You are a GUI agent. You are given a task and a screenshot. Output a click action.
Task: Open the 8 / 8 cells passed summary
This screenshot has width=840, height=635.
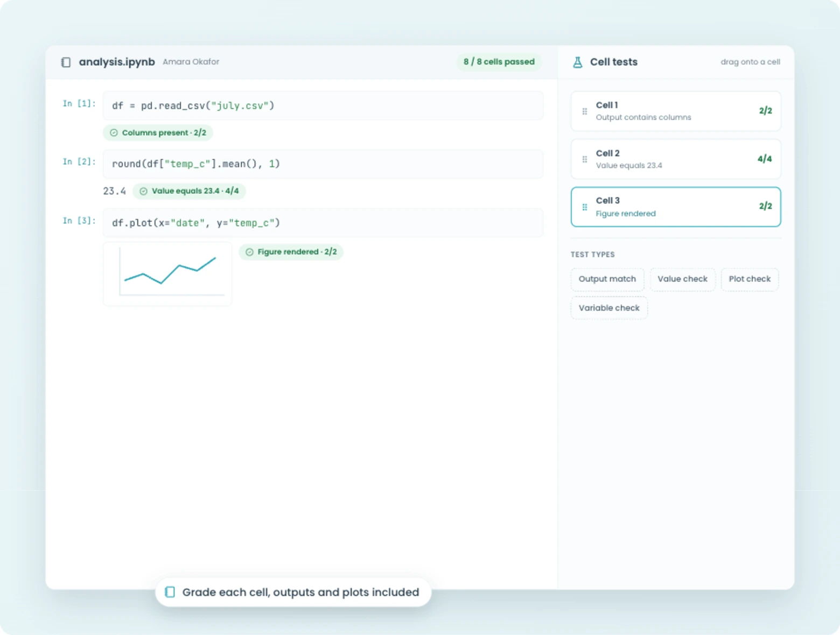point(499,62)
